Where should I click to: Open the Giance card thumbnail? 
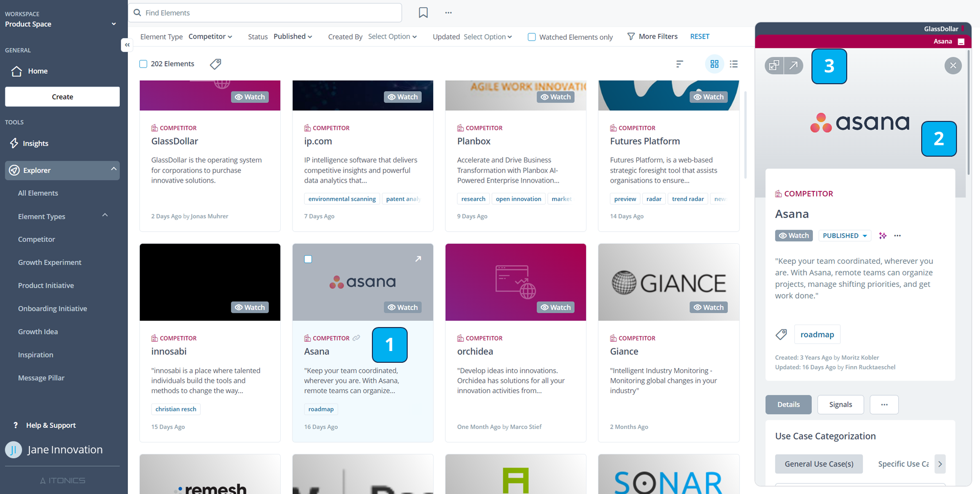pyautogui.click(x=668, y=282)
